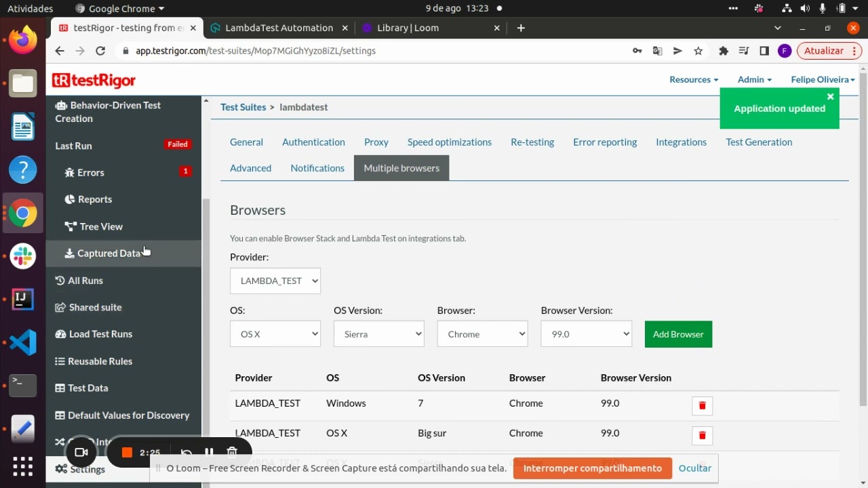This screenshot has height=488, width=868.
Task: Switch to the General settings tab
Action: [246, 142]
